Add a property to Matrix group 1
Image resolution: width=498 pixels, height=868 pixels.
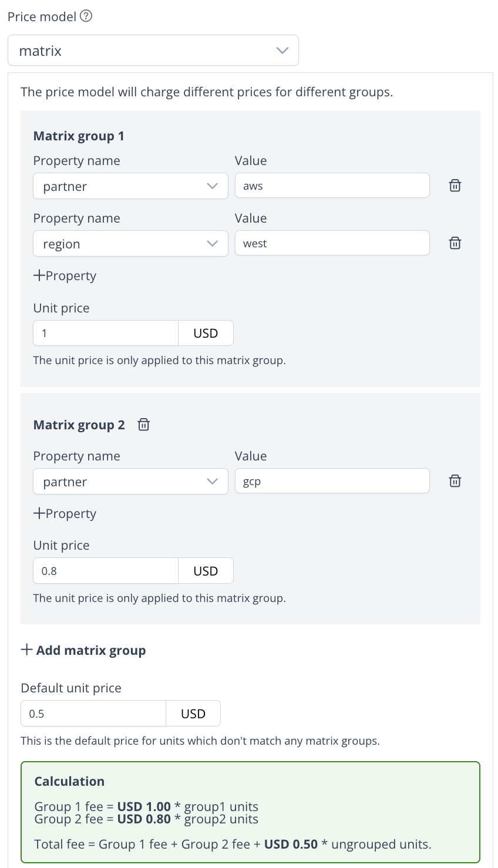coord(65,275)
